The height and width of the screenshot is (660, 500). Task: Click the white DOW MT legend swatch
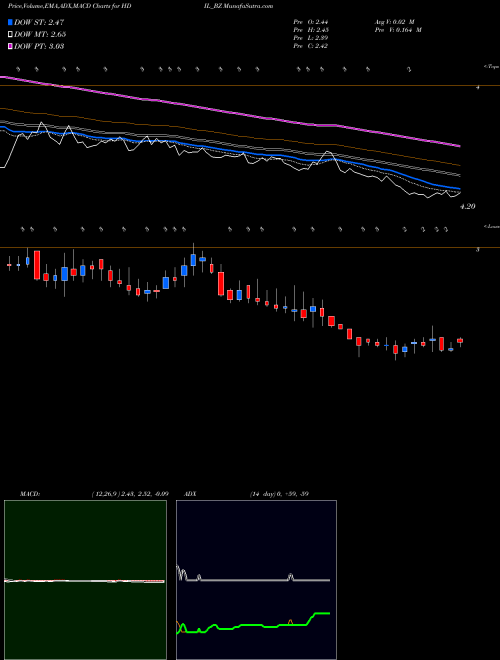10,35
